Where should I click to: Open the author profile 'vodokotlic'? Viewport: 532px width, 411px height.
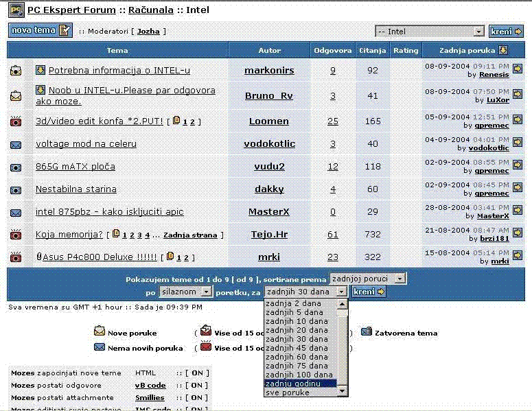pos(269,143)
